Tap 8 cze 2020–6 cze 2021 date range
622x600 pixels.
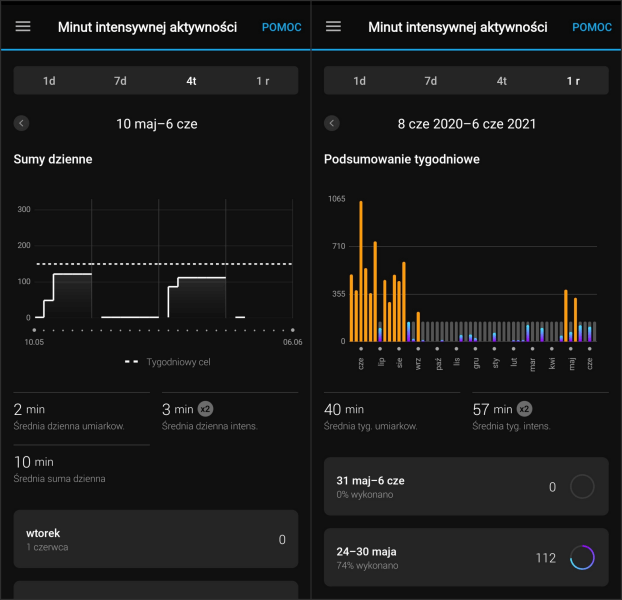[x=466, y=124]
